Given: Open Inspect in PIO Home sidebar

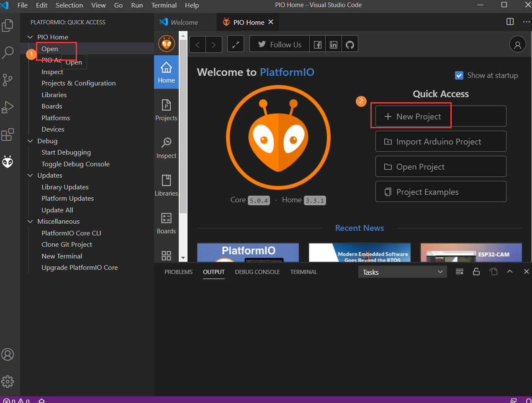Looking at the screenshot, I should (x=166, y=147).
